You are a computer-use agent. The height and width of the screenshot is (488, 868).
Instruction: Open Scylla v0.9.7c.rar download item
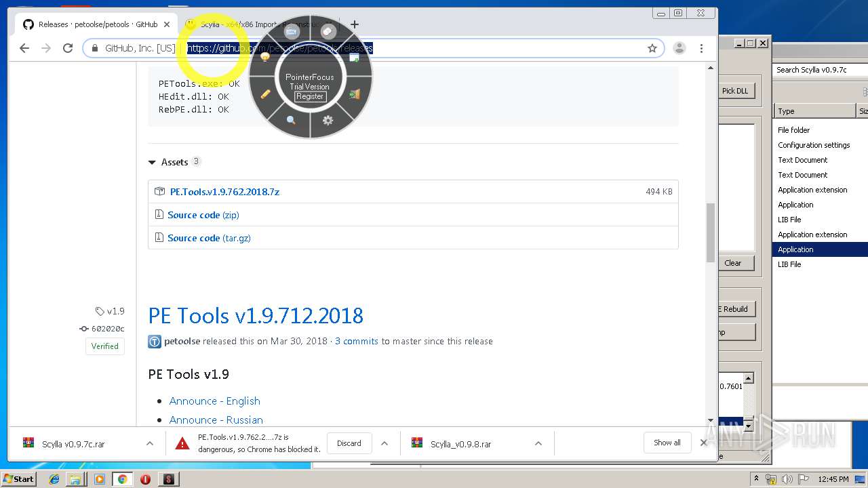73,444
